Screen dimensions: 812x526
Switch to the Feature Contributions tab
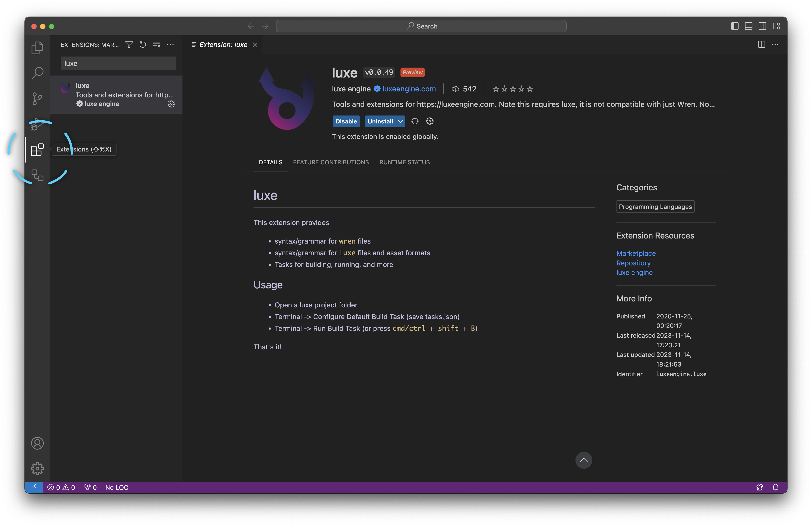click(331, 162)
